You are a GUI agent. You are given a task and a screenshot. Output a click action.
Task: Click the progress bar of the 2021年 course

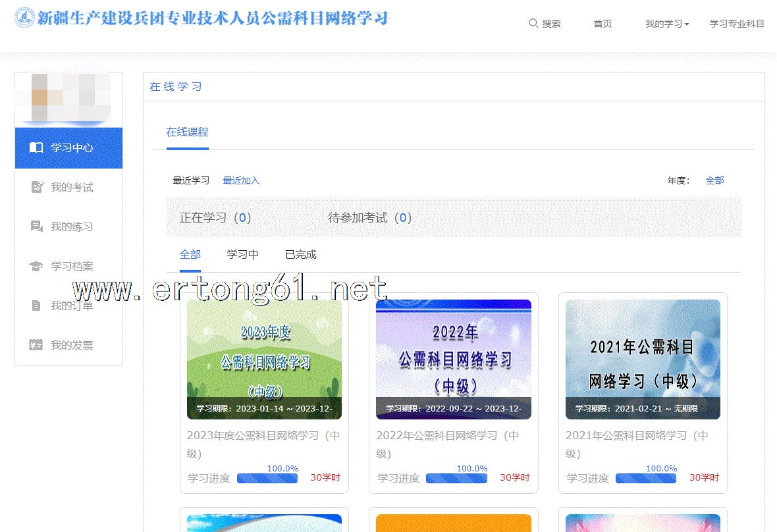645,478
